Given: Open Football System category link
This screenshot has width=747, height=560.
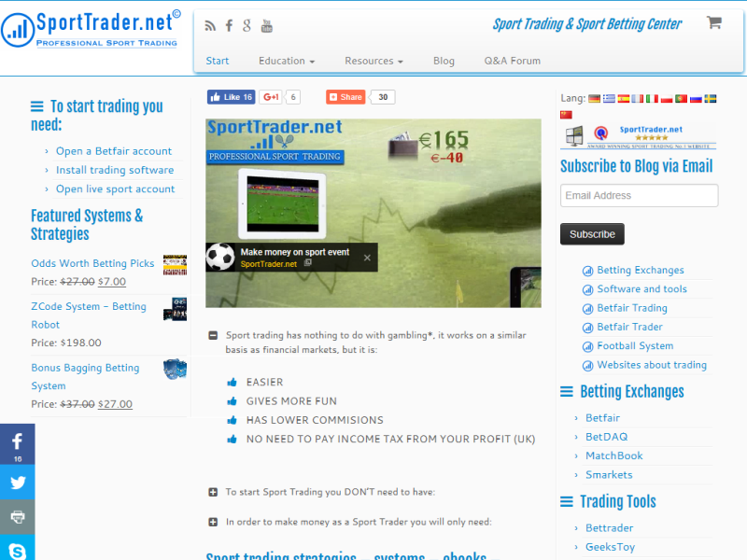Looking at the screenshot, I should [635, 345].
